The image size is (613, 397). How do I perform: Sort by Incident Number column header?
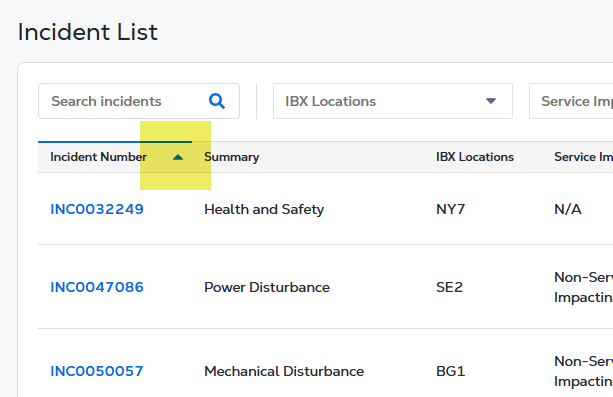point(99,157)
